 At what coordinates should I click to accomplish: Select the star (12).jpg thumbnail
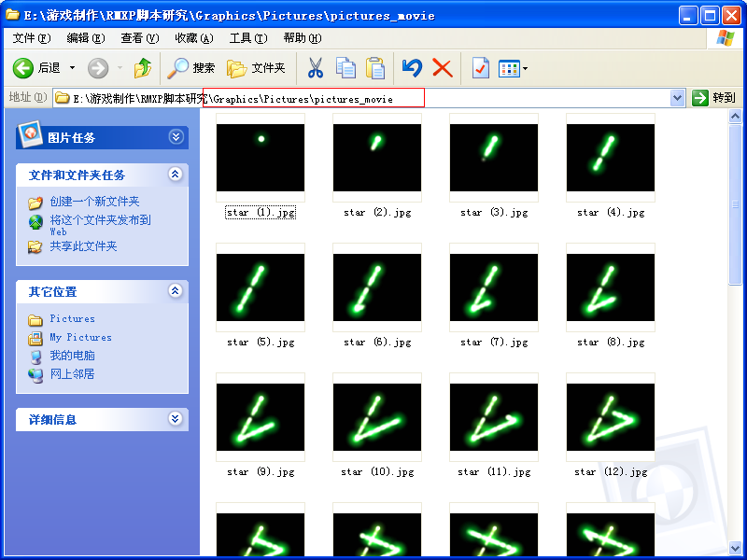coord(611,417)
